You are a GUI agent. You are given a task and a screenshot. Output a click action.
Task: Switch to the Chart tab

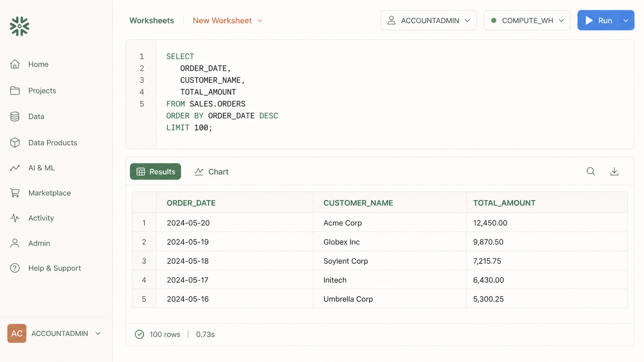(211, 172)
